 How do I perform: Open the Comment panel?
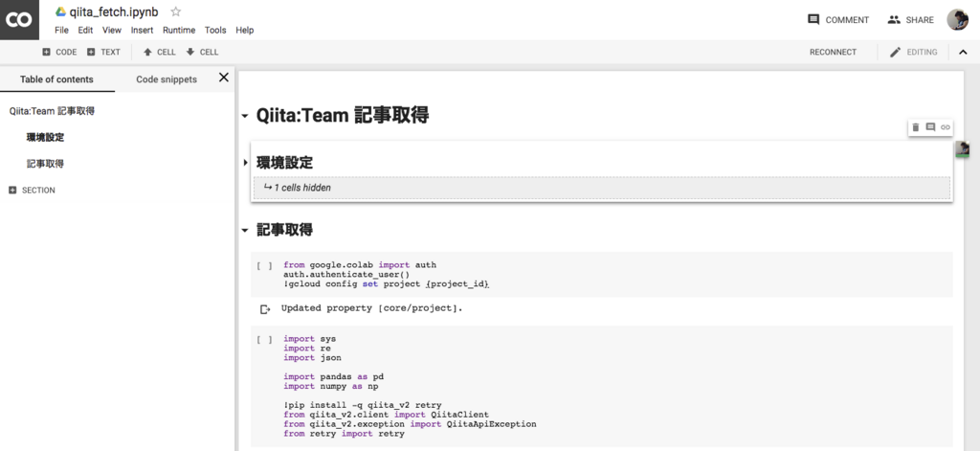(x=838, y=20)
